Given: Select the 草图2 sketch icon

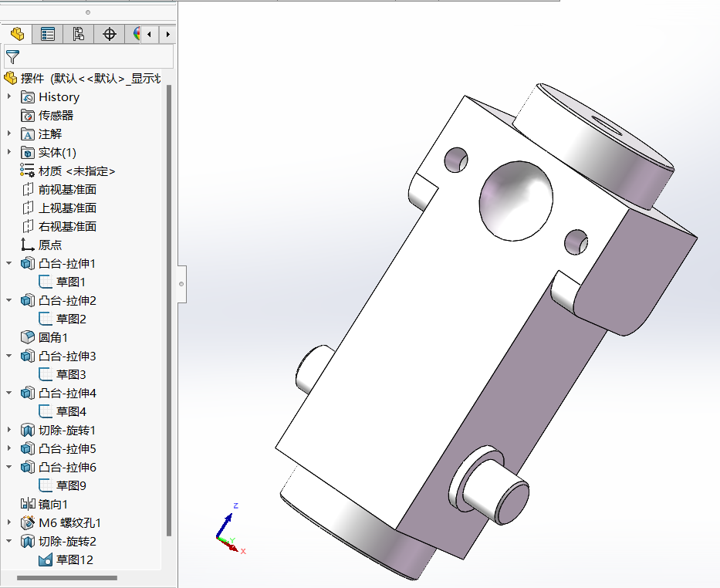Looking at the screenshot, I should [46, 319].
